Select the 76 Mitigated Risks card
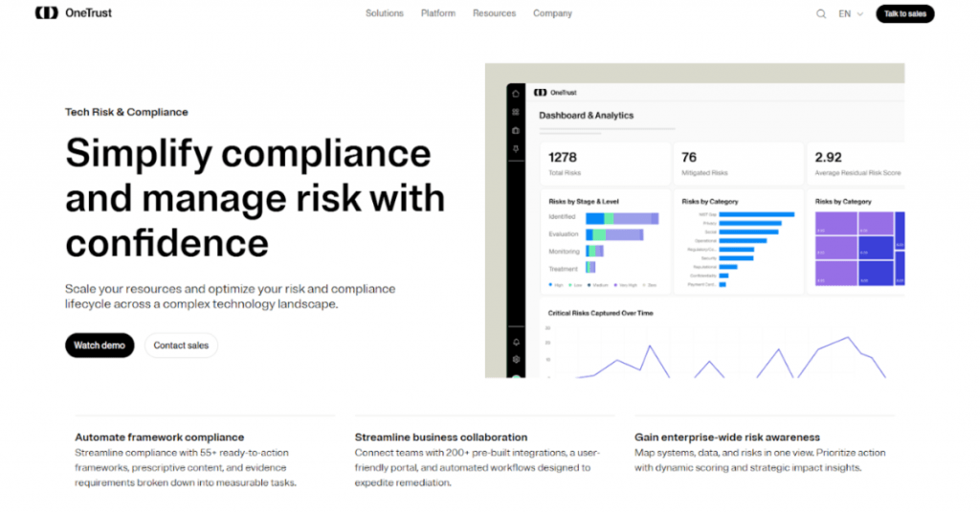This screenshot has height=513, width=980. [738, 163]
